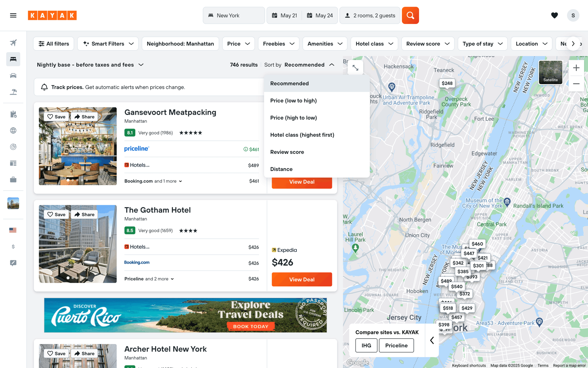Edit 2 rooms, 2 guests selector
The height and width of the screenshot is (368, 588).
click(x=370, y=15)
